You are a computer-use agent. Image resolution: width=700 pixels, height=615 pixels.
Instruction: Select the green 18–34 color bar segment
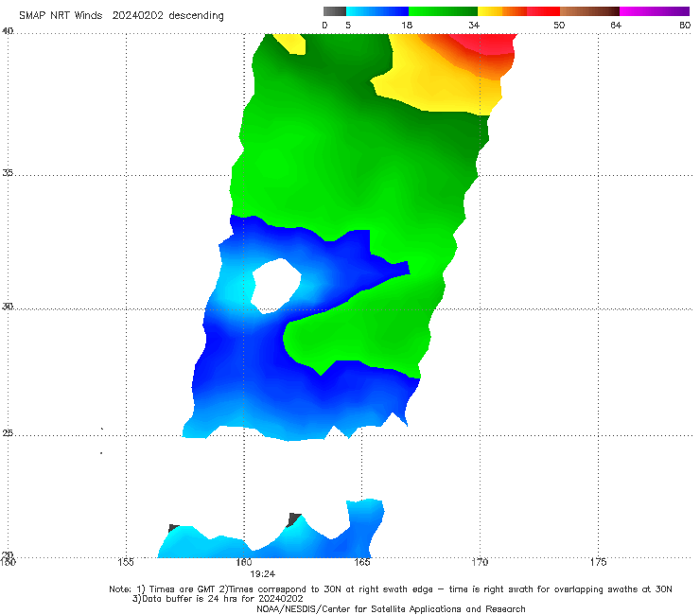(x=443, y=11)
